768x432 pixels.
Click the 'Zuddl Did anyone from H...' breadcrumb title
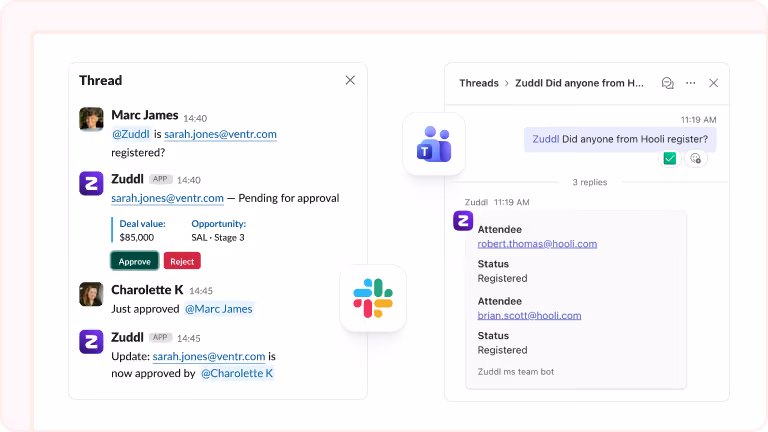[x=579, y=83]
